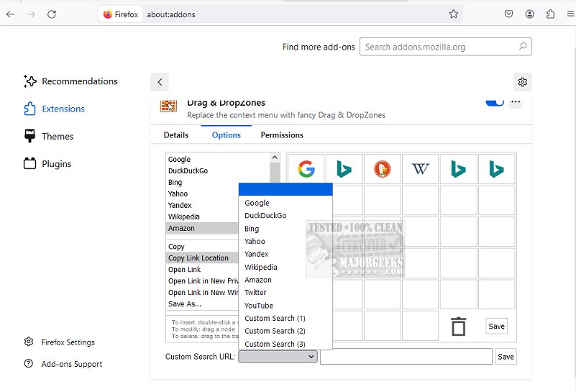Go back to the extension list with the chevron button
Viewport: 576px width, 392px height.
tap(160, 82)
